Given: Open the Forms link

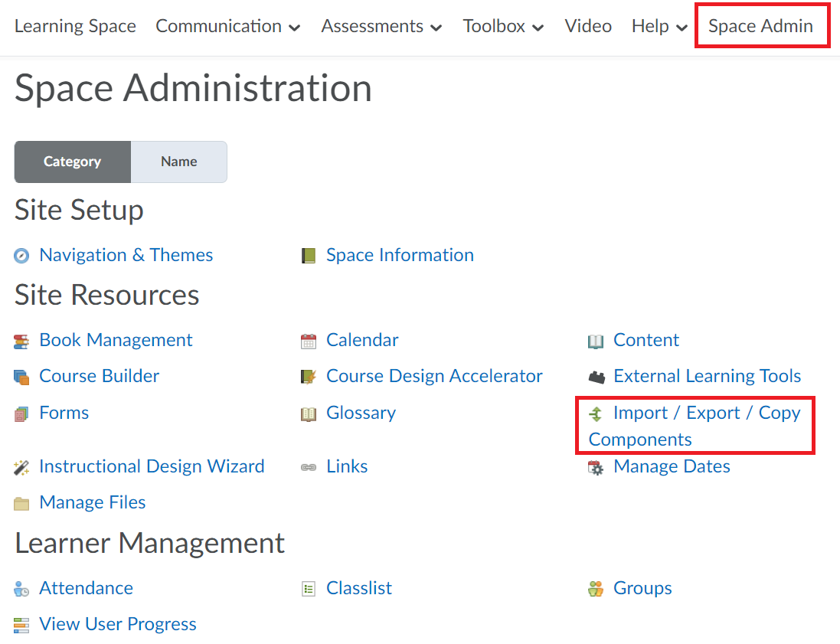Looking at the screenshot, I should (64, 413).
